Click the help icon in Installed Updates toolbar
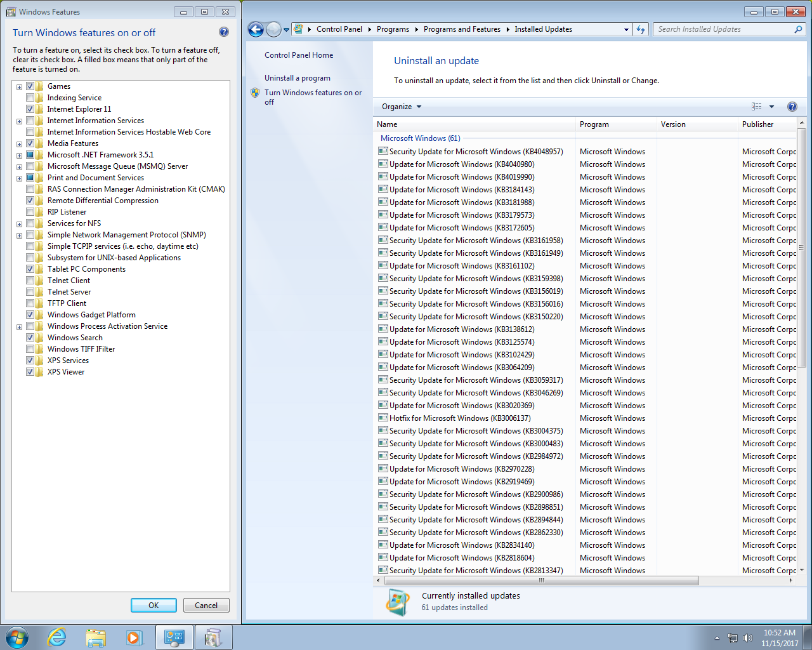The height and width of the screenshot is (650, 812). click(792, 107)
